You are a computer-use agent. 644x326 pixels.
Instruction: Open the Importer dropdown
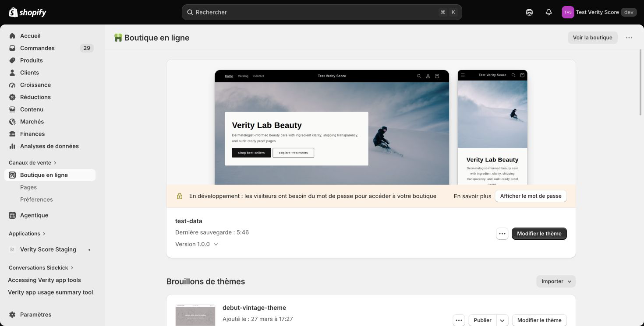click(556, 281)
